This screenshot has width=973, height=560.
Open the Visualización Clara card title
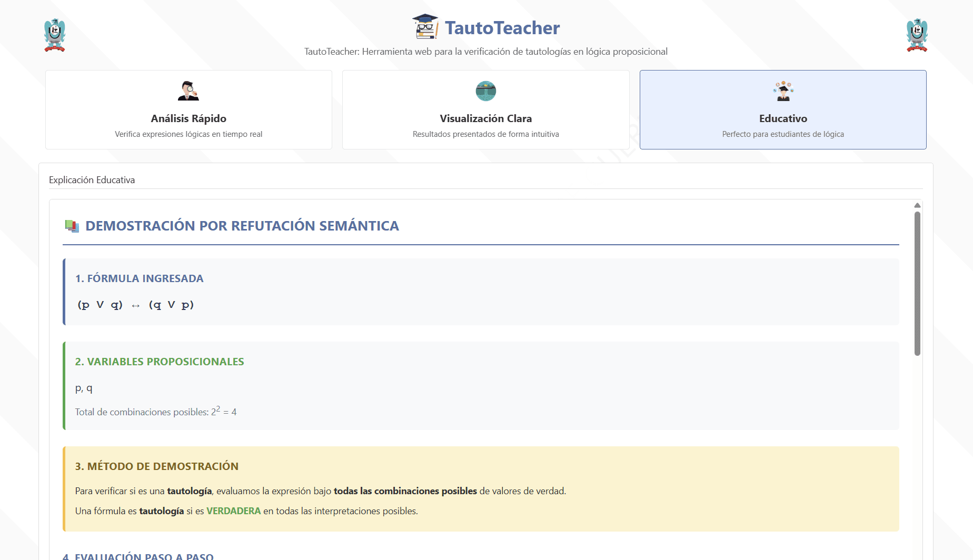(x=485, y=118)
